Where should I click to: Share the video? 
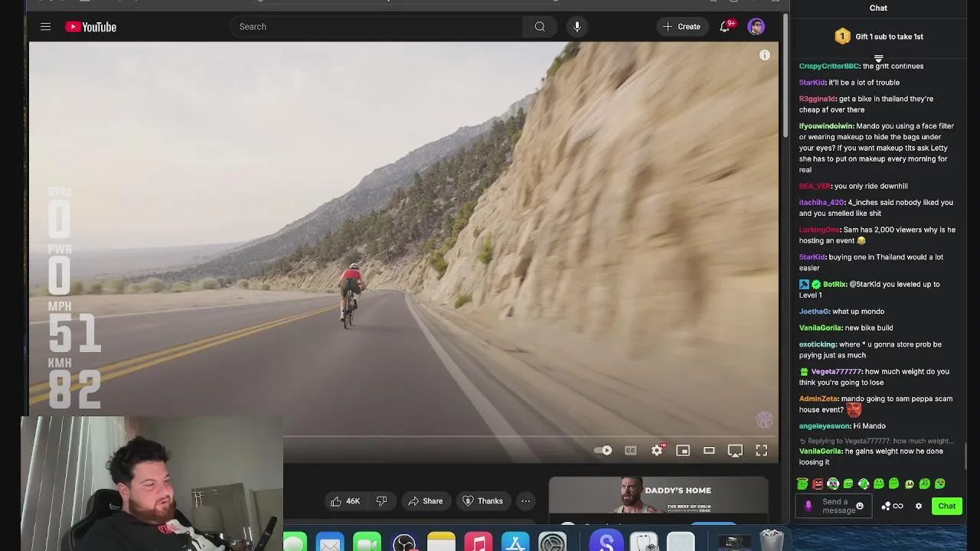[x=425, y=501]
